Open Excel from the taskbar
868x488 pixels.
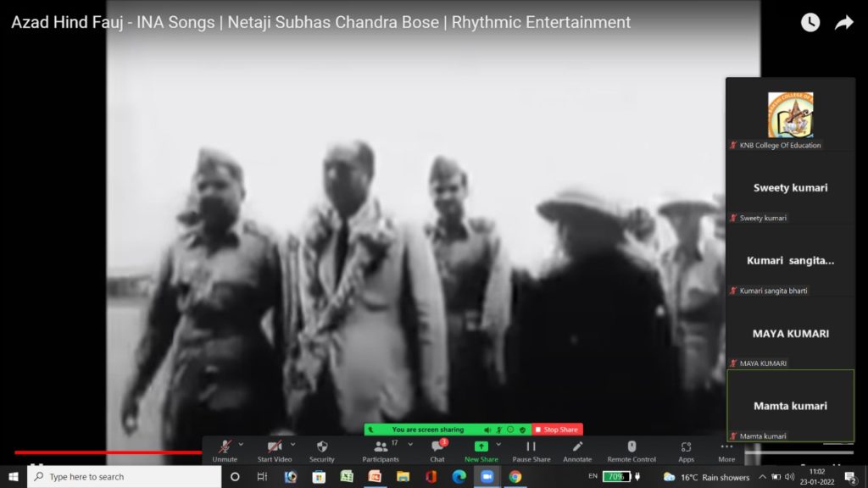(347, 476)
